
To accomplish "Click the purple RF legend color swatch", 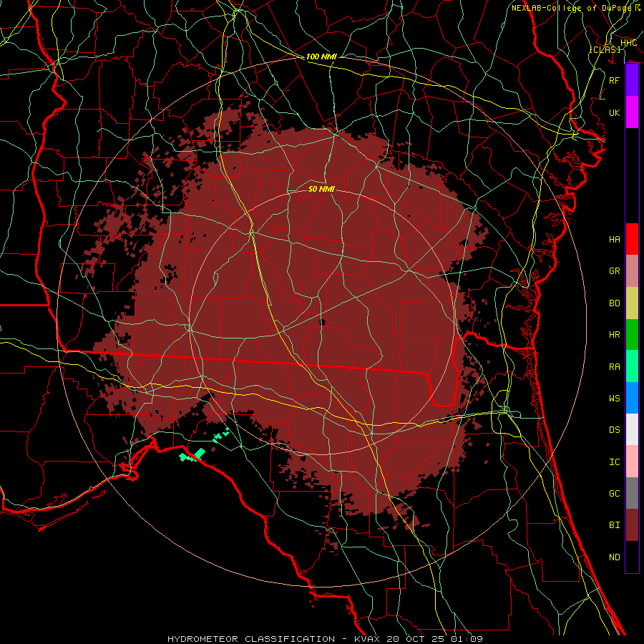I will click(632, 80).
